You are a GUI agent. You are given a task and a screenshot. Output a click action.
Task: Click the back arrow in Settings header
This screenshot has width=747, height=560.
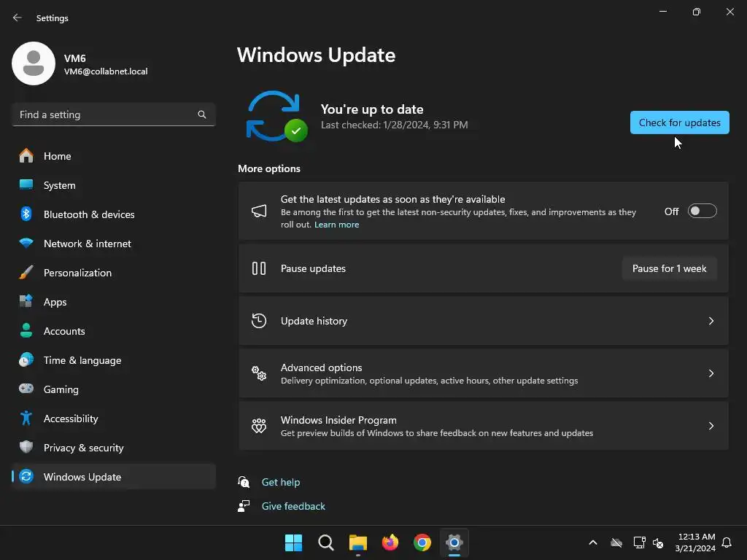click(x=18, y=17)
